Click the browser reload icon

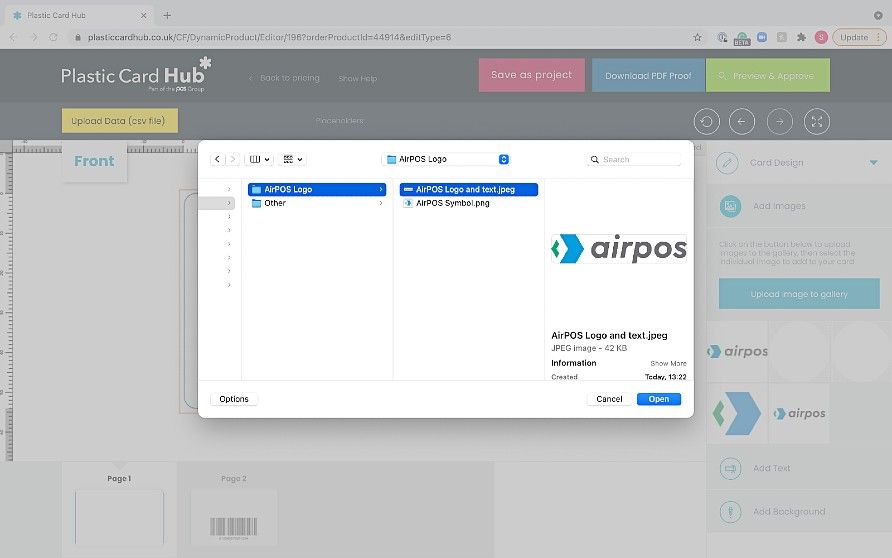click(x=53, y=37)
